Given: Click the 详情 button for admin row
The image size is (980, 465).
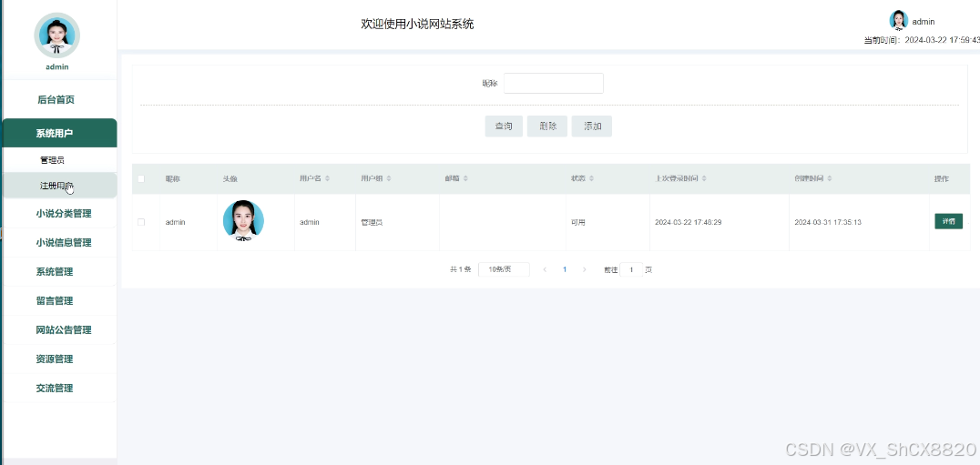Looking at the screenshot, I should coord(949,221).
